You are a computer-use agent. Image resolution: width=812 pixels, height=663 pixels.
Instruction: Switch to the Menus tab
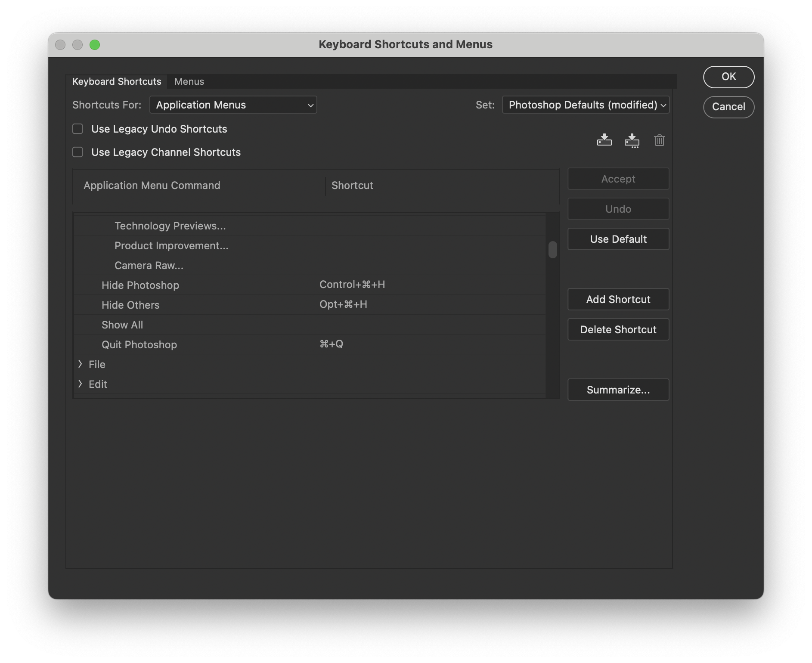coord(189,81)
